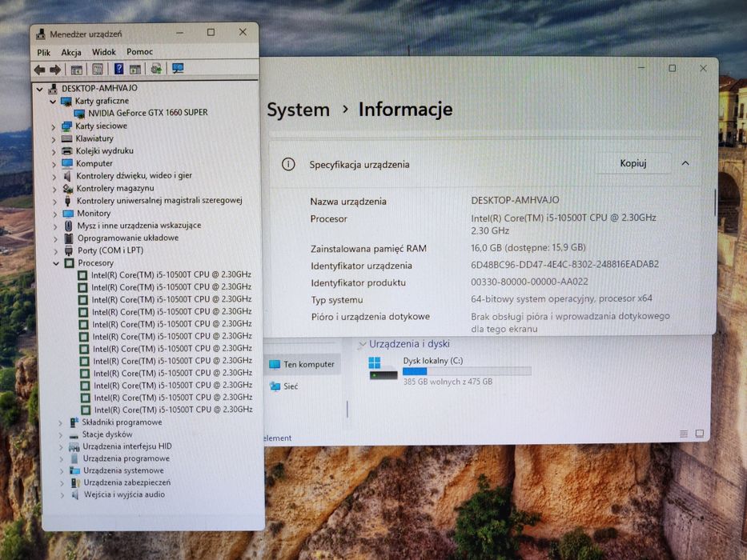Select Urządzenia systemowe entry

(123, 470)
